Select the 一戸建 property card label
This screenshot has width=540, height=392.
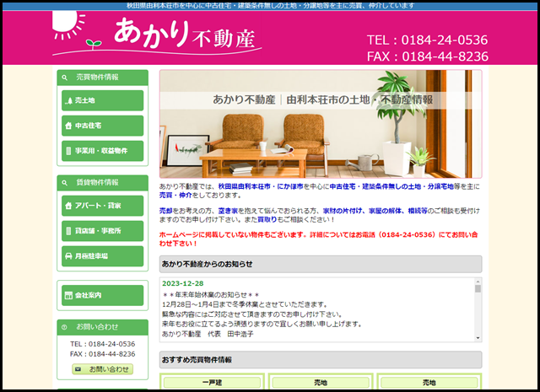click(x=212, y=383)
